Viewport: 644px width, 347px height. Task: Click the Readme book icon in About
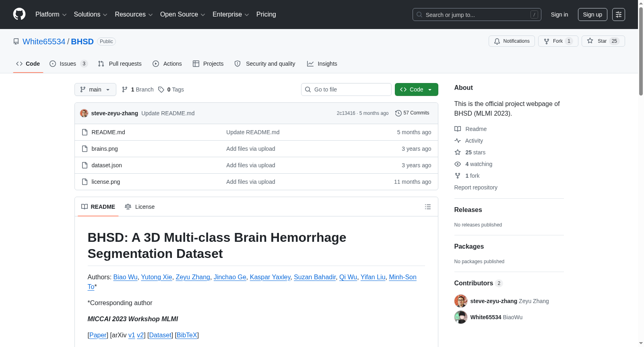458,129
